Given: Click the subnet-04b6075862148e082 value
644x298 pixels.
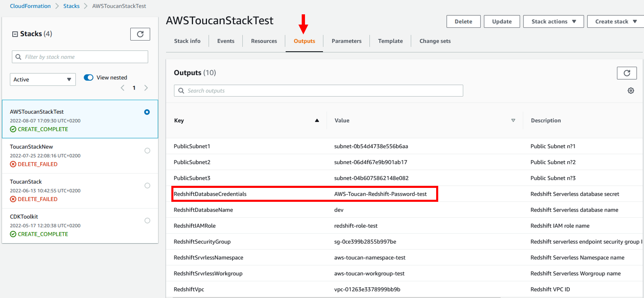Looking at the screenshot, I should click(371, 178).
